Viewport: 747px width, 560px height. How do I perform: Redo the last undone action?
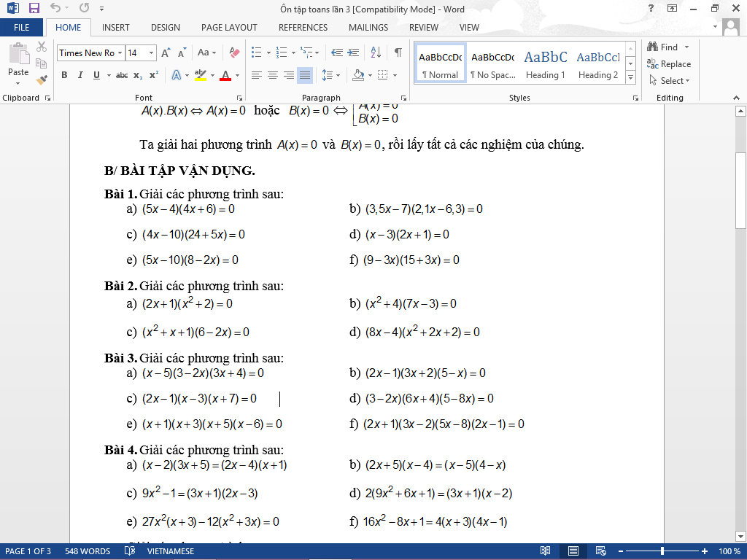[85, 8]
